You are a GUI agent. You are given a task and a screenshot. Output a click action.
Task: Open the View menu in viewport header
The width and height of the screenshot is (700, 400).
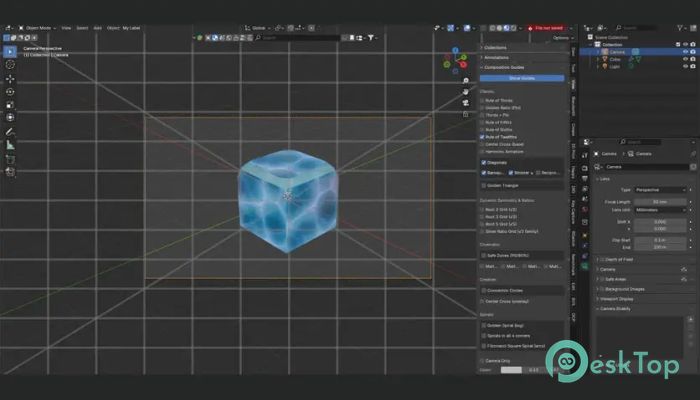tap(66, 28)
